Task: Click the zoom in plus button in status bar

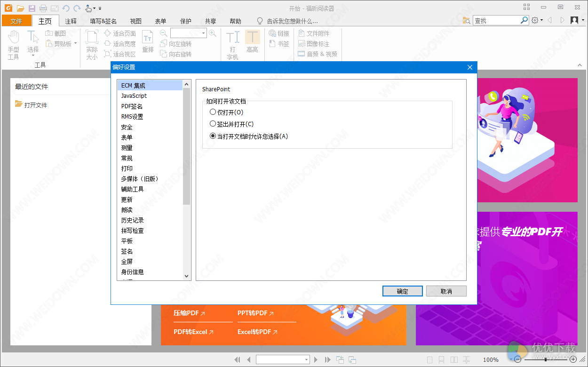Action: point(573,359)
